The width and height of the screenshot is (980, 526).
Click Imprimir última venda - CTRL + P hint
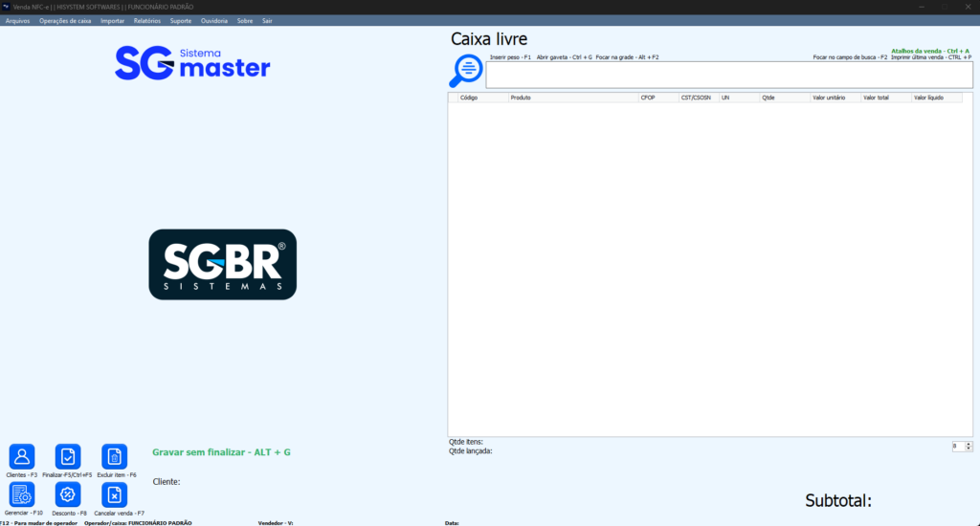tap(931, 57)
